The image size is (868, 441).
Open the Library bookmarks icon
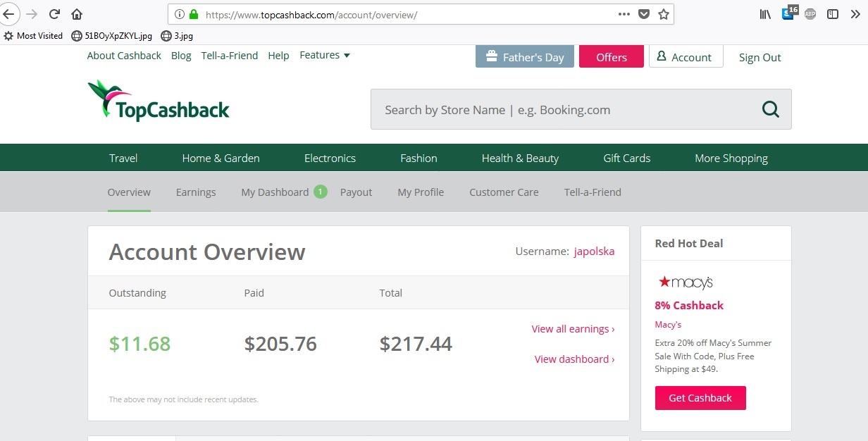765,14
